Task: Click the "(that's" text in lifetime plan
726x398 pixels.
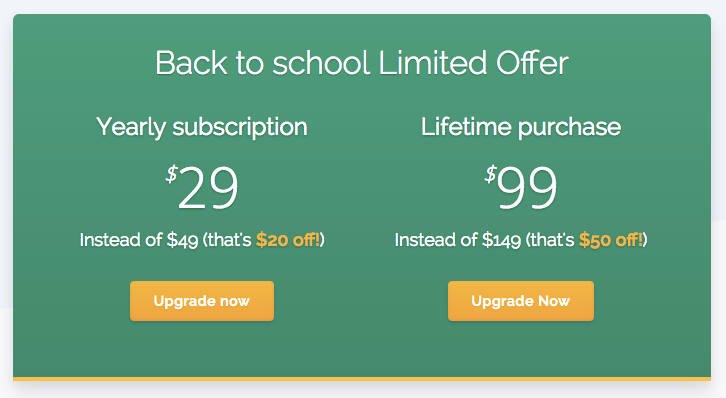Action: pos(550,240)
